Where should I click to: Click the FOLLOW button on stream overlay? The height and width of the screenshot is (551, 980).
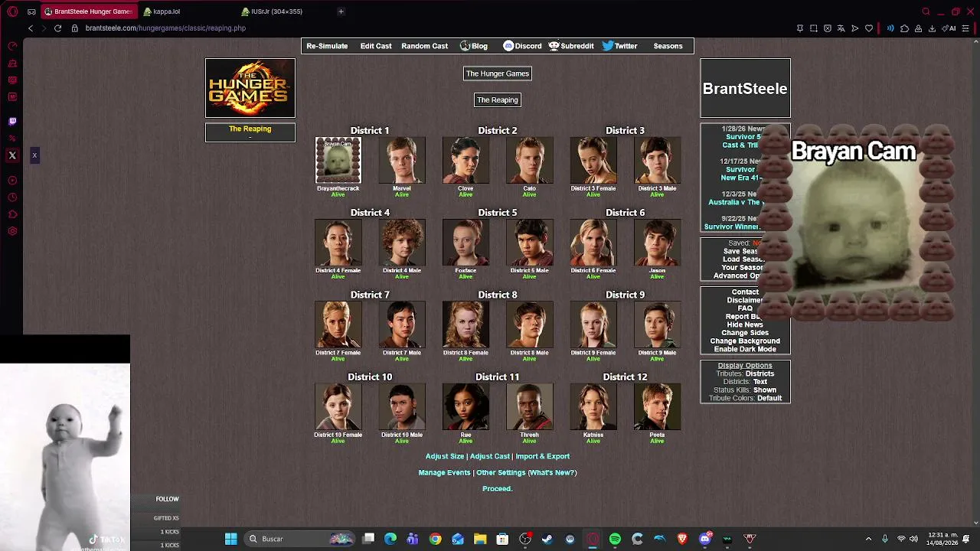click(x=167, y=499)
